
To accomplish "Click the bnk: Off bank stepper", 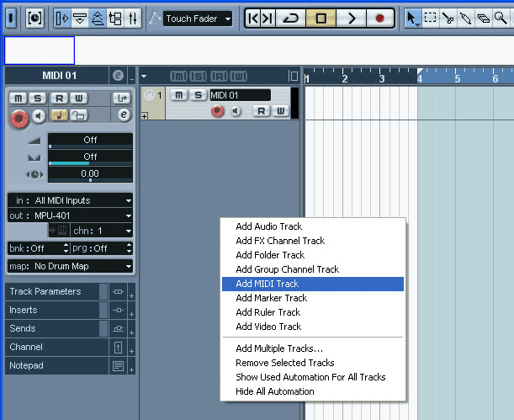I will [x=66, y=248].
